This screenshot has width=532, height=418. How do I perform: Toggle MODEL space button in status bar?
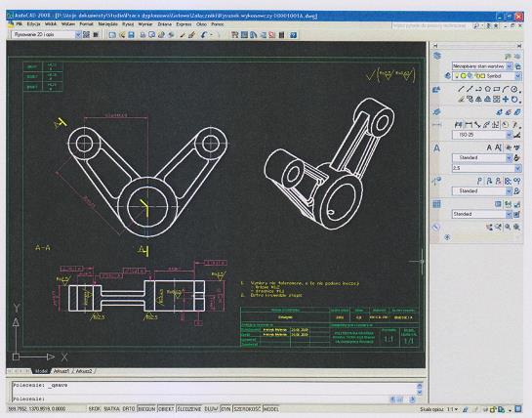tap(271, 409)
